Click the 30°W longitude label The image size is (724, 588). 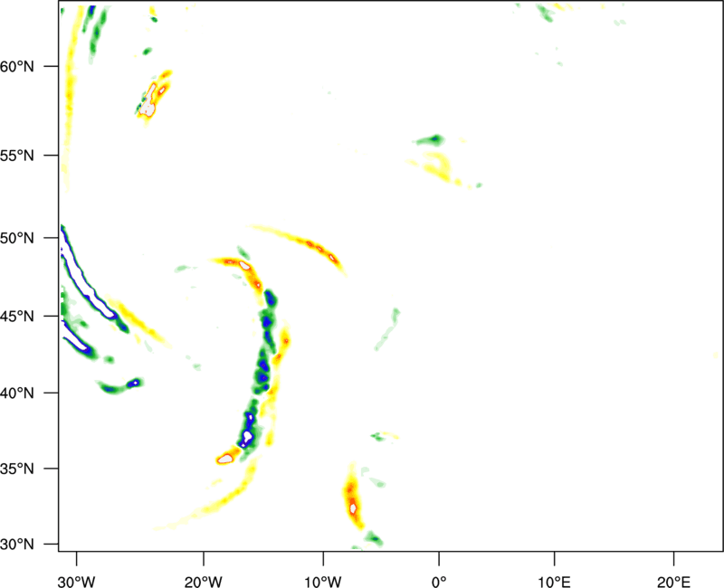76,582
